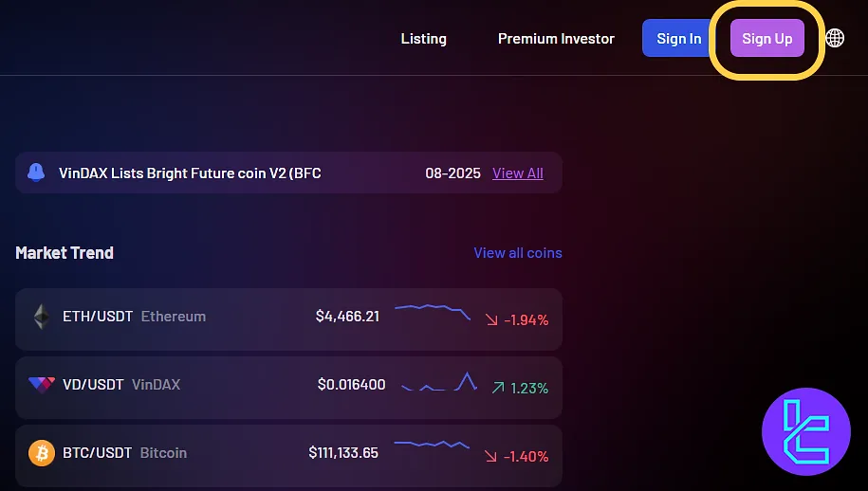Open the Premium Investor menu item
The height and width of the screenshot is (491, 868).
point(556,39)
